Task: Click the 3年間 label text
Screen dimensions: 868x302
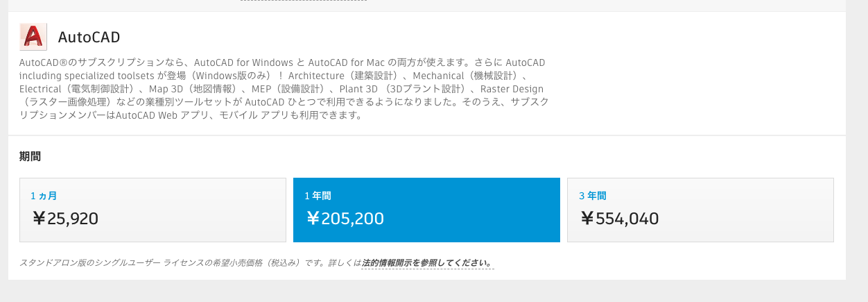Action: (593, 196)
